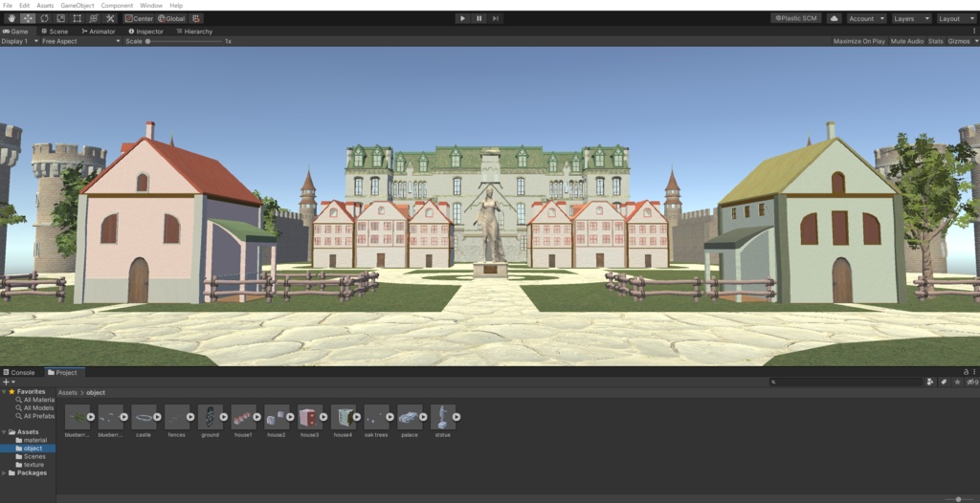The height and width of the screenshot is (503, 980).
Task: Click the Project search field
Action: pos(846,382)
